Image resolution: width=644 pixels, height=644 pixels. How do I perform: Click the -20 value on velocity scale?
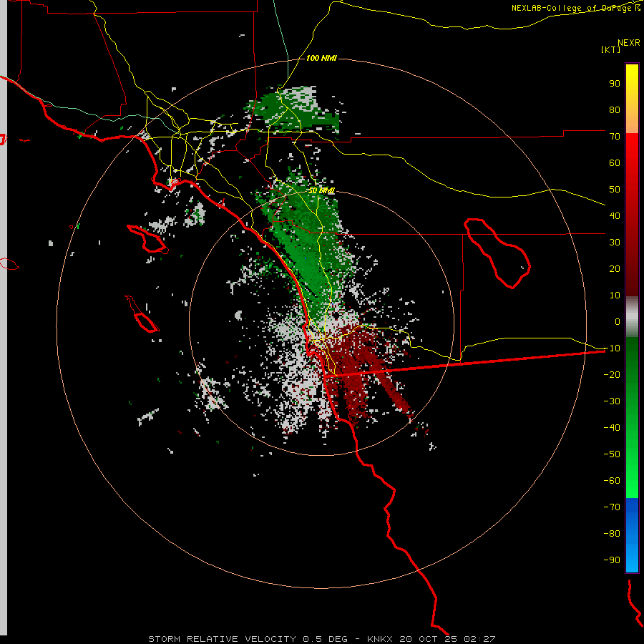[612, 374]
